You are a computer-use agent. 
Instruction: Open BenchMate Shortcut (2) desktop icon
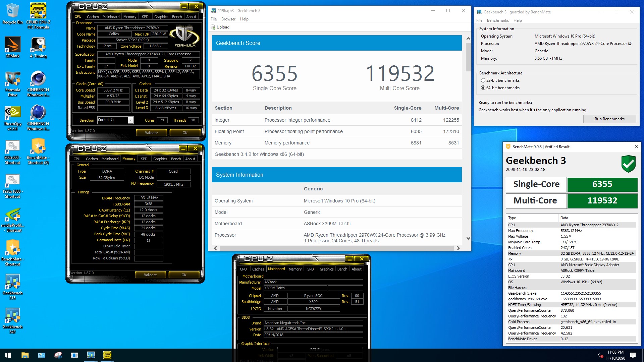[x=38, y=152]
